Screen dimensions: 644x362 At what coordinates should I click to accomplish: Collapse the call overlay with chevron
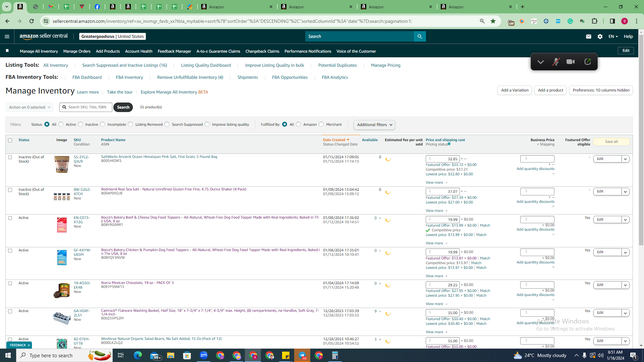pyautogui.click(x=541, y=62)
